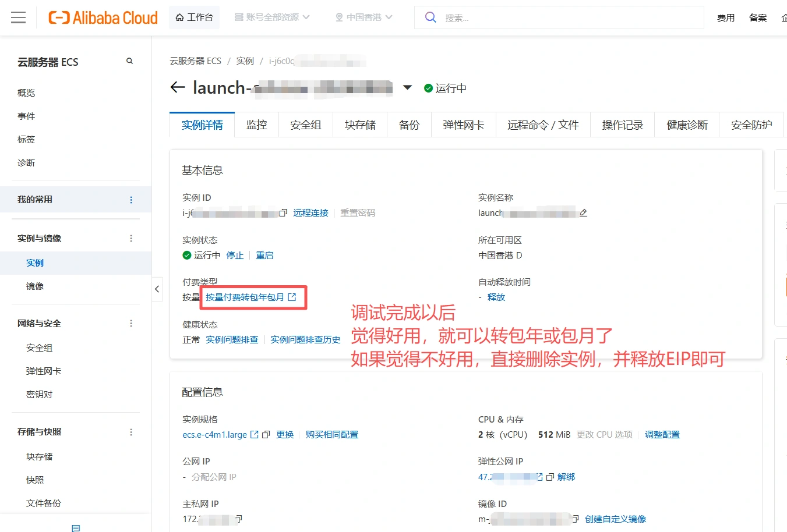787x532 pixels.
Task: Click the external-link icon after ecs.e-c4m1.large
Action: (x=254, y=435)
